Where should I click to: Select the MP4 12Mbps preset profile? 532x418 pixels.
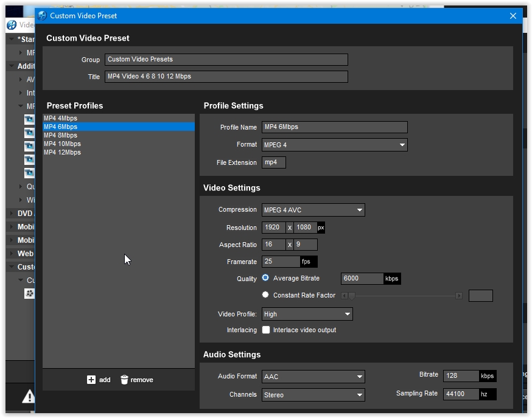62,152
